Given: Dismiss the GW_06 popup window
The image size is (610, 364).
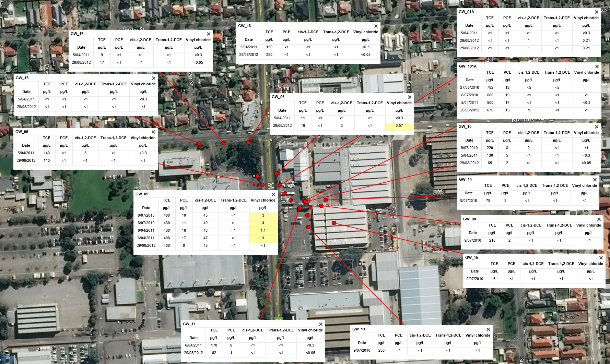Looking at the screenshot, I should pos(410,97).
